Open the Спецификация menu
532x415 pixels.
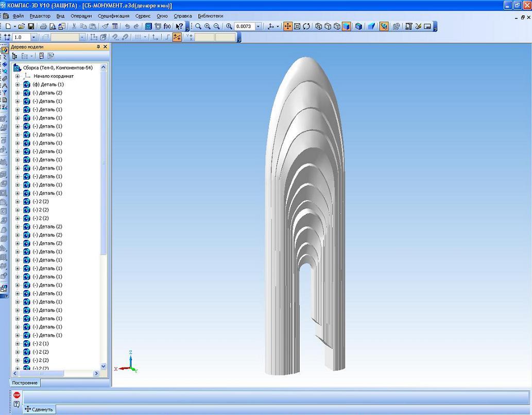114,16
